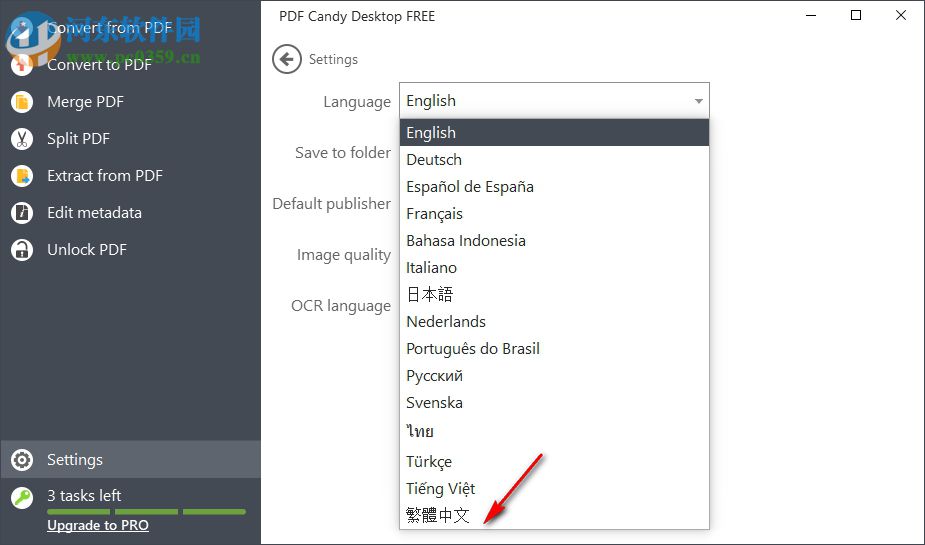Image resolution: width=925 pixels, height=545 pixels.
Task: Open the Settings sidebar entry
Action: [x=130, y=459]
